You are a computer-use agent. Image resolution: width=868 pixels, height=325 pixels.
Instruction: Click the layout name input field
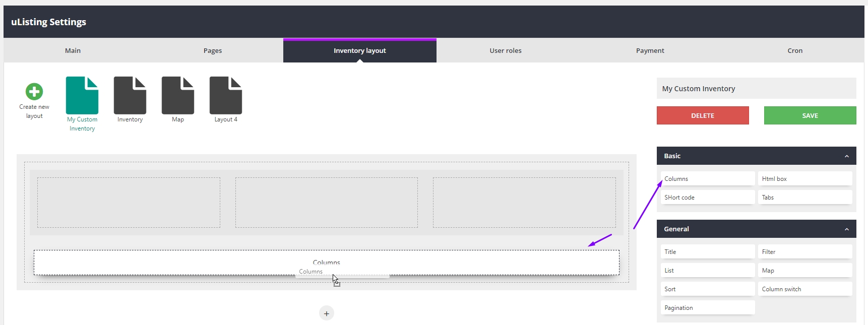tap(756, 89)
